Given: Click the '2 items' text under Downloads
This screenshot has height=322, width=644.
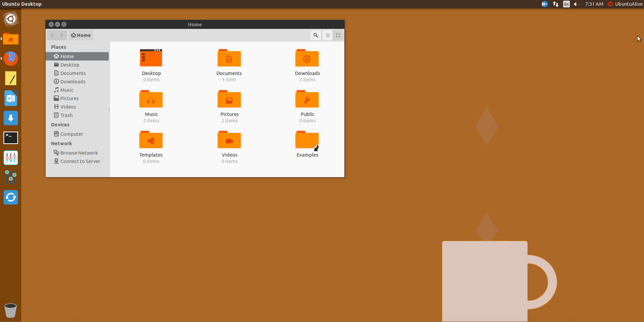Looking at the screenshot, I should (x=308, y=80).
